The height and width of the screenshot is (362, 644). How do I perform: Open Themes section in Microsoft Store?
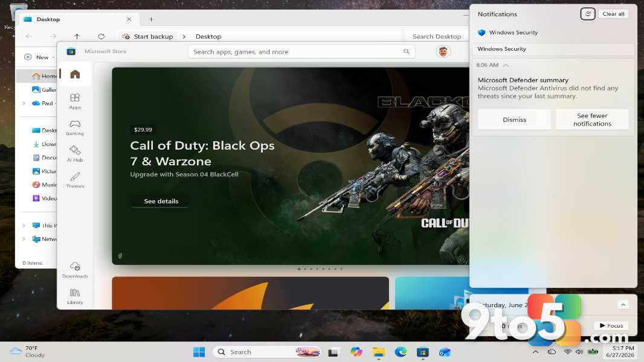[x=75, y=180]
